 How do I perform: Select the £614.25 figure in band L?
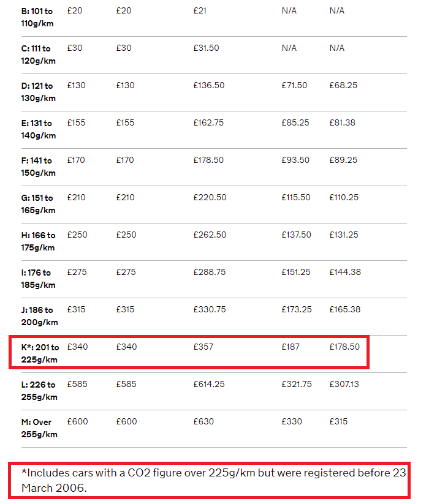click(x=209, y=384)
